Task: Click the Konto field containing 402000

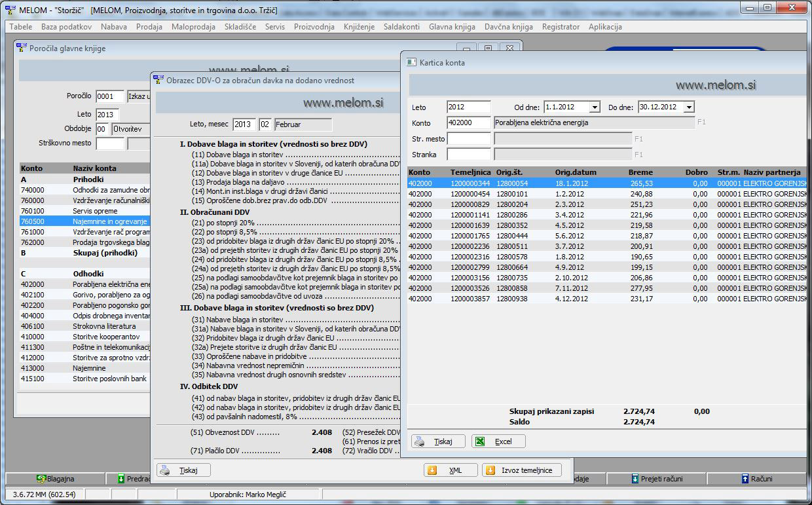Action: pos(468,122)
